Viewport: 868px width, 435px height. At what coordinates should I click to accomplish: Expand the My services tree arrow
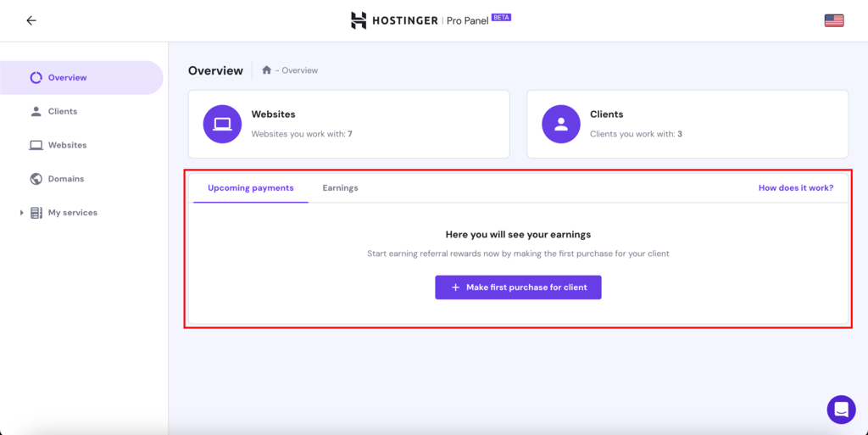point(21,213)
